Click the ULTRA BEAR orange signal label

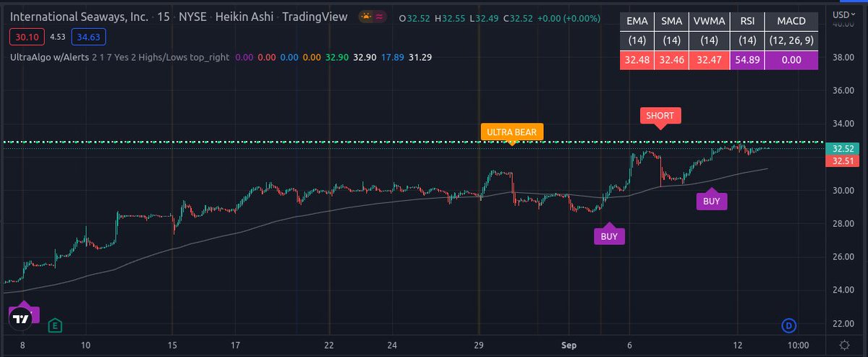(512, 132)
